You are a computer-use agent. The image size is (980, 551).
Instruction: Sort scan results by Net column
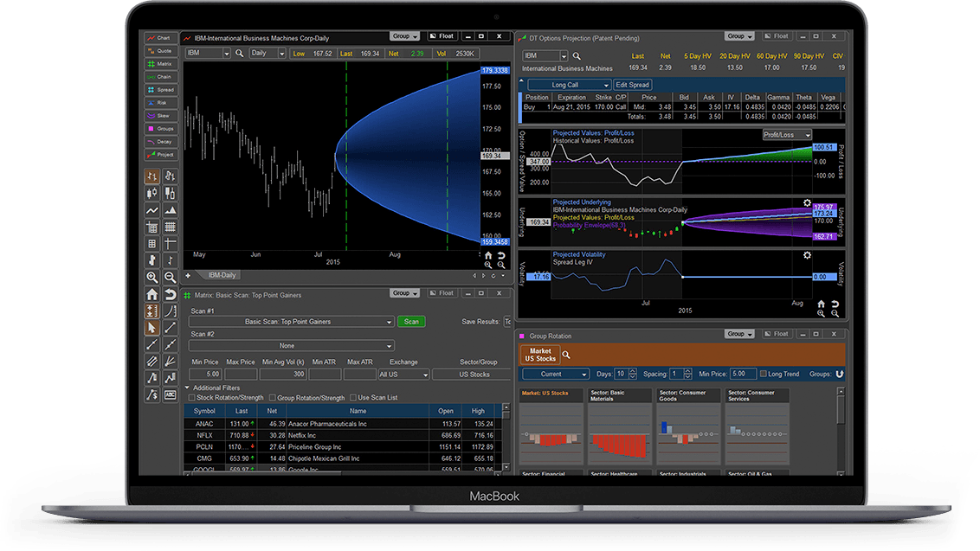272,411
